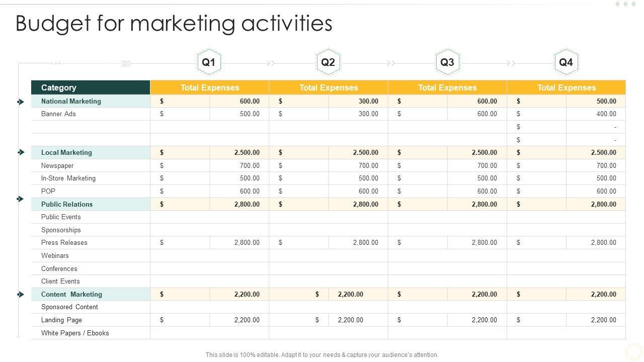
Task: Click arrow marker beside Public Relations
Action: [x=21, y=199]
